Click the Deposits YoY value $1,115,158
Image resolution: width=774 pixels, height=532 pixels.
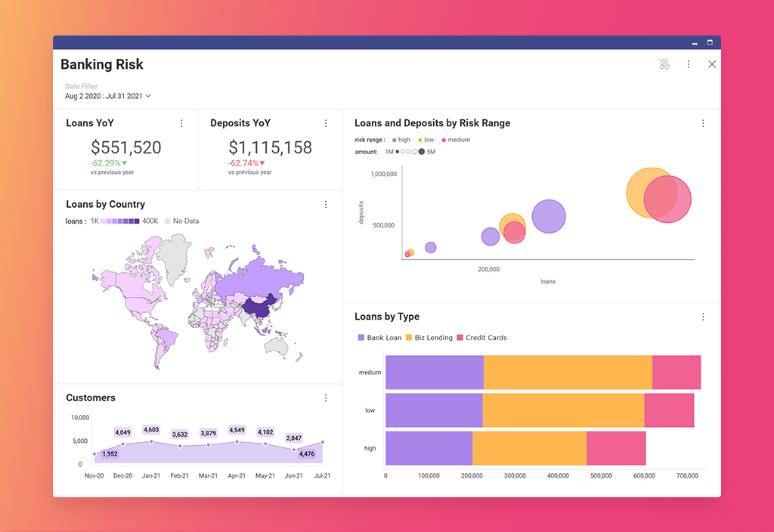point(270,147)
